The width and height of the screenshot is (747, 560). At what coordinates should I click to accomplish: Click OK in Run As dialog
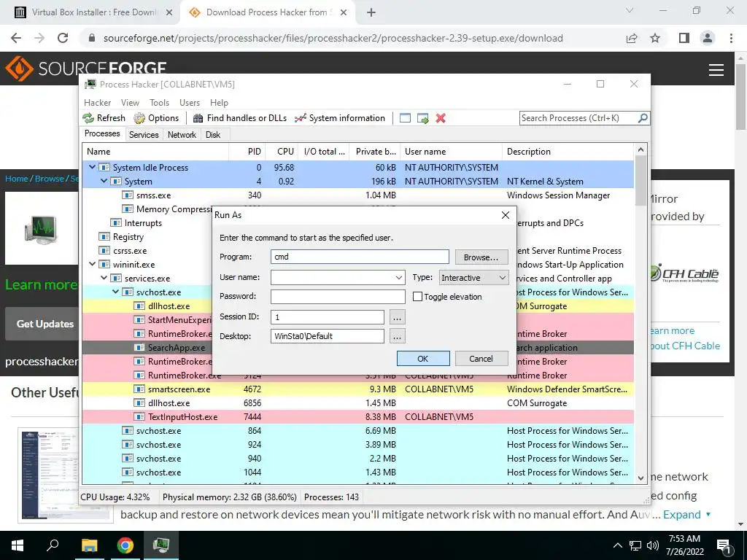423,359
